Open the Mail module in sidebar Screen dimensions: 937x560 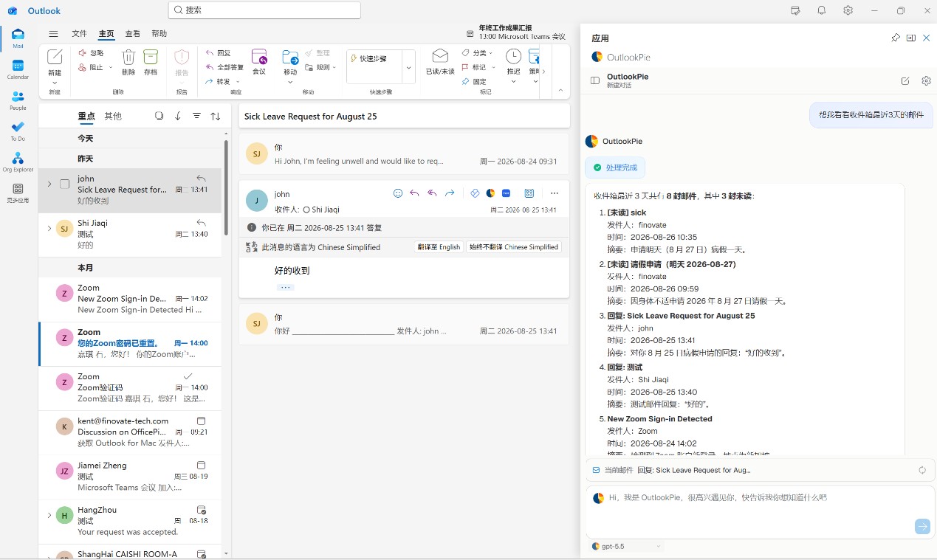click(18, 38)
